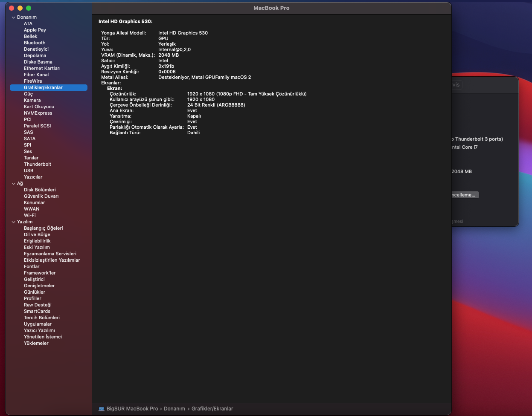Select Bluetooth in the hardware list
This screenshot has width=532, height=416.
coord(35,43)
